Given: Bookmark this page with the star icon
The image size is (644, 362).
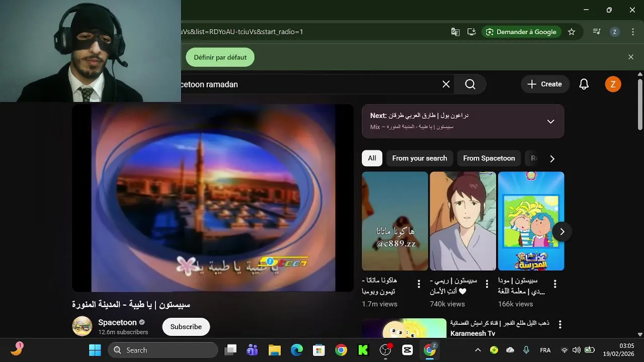Looking at the screenshot, I should tap(572, 32).
